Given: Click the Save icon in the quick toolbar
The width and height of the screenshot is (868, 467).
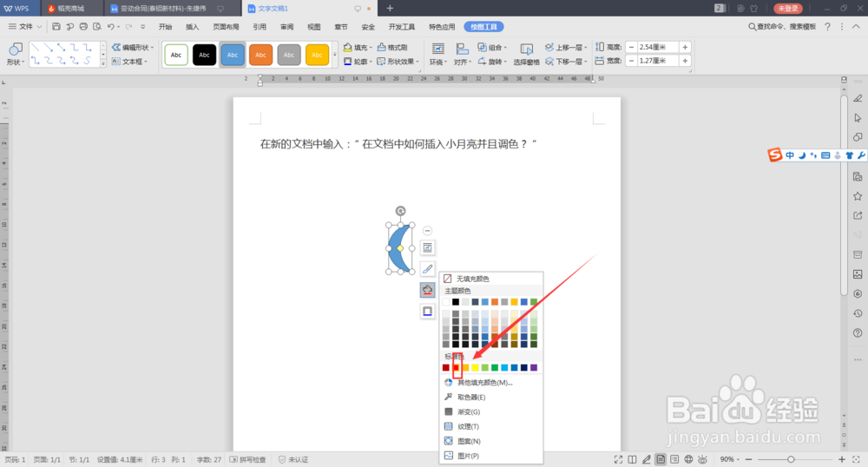Looking at the screenshot, I should (56, 27).
